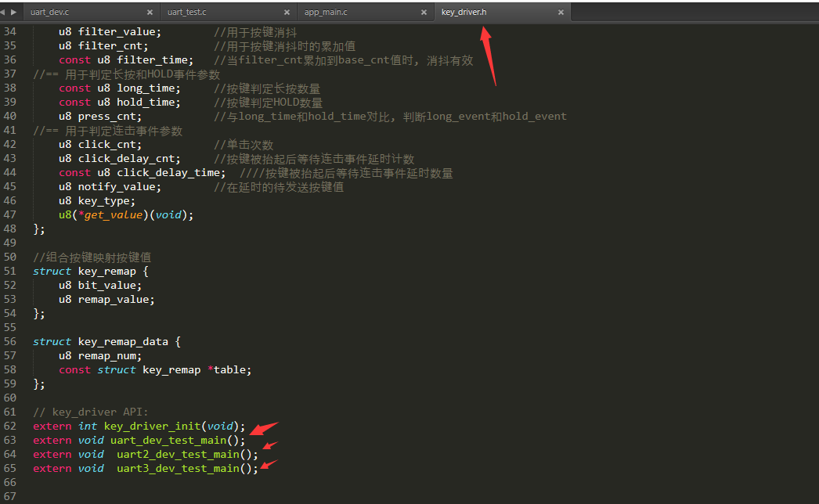This screenshot has width=819, height=504.
Task: Click line number 48 in the gutter
Action: [10, 229]
